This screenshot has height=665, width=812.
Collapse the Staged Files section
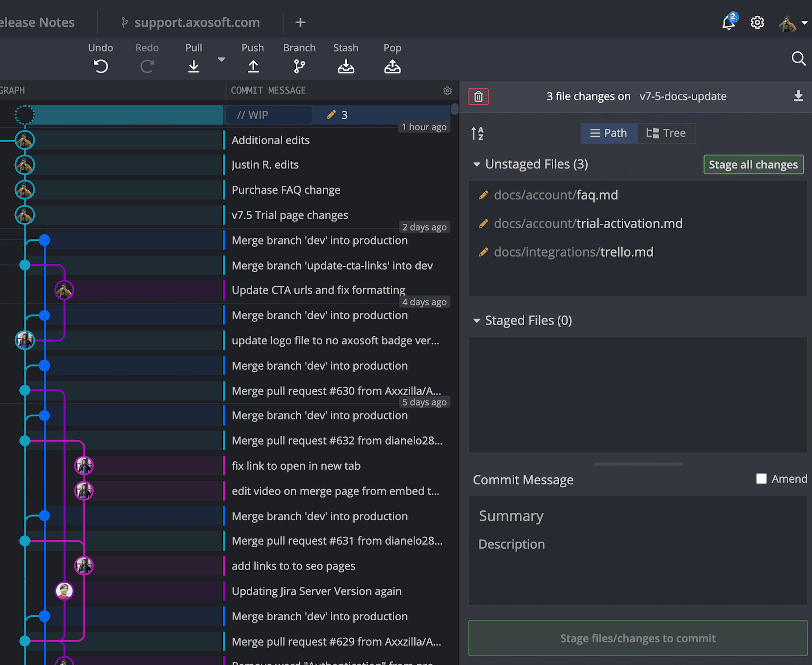(x=477, y=321)
